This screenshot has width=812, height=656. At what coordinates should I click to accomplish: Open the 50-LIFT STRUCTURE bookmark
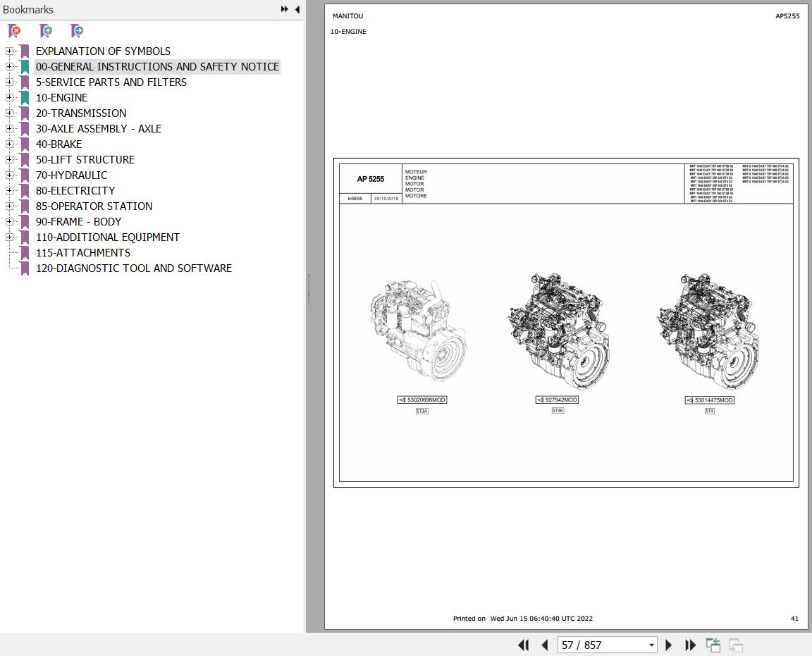[85, 160]
